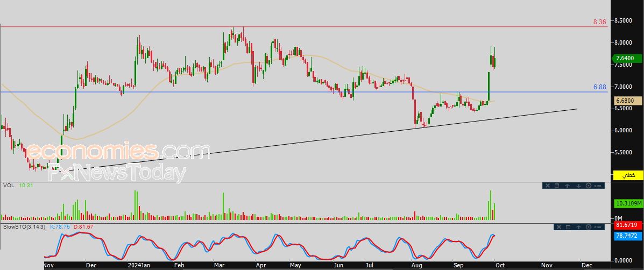This screenshot has width=644, height=270.
Task: Open more options for VOL pane
Action: 598,186
